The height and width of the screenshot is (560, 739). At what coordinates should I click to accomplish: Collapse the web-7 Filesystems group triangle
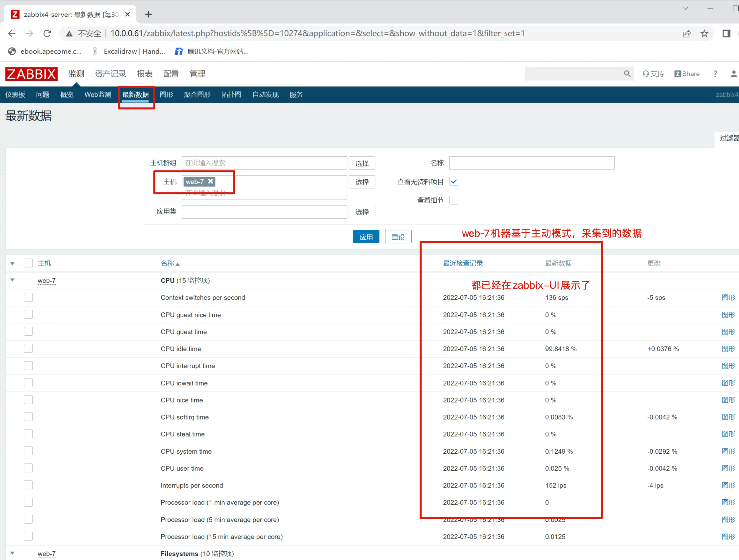[x=12, y=553]
